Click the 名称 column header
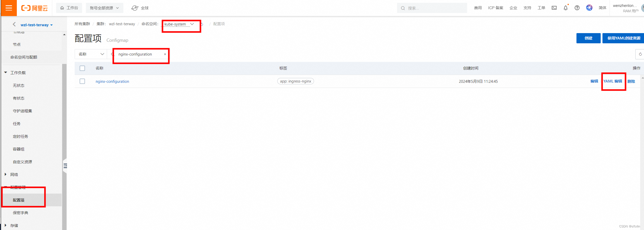Image resolution: width=644 pixels, height=230 pixels. (99, 68)
